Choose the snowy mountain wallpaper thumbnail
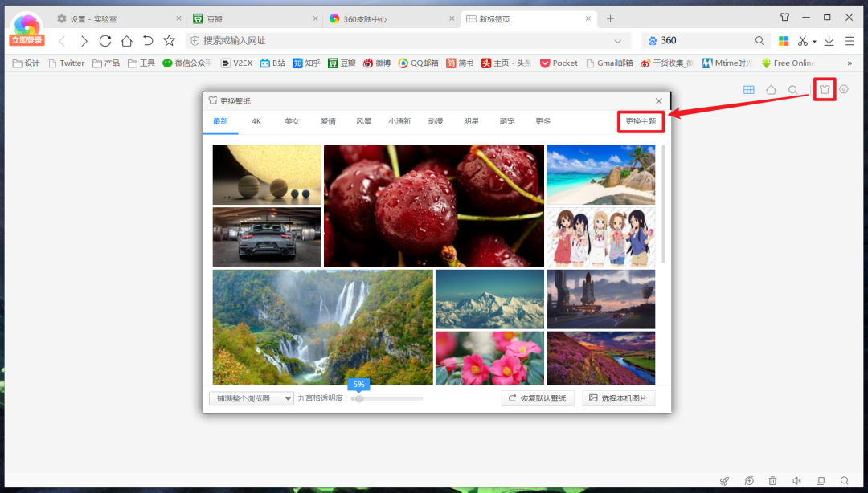 click(x=490, y=299)
